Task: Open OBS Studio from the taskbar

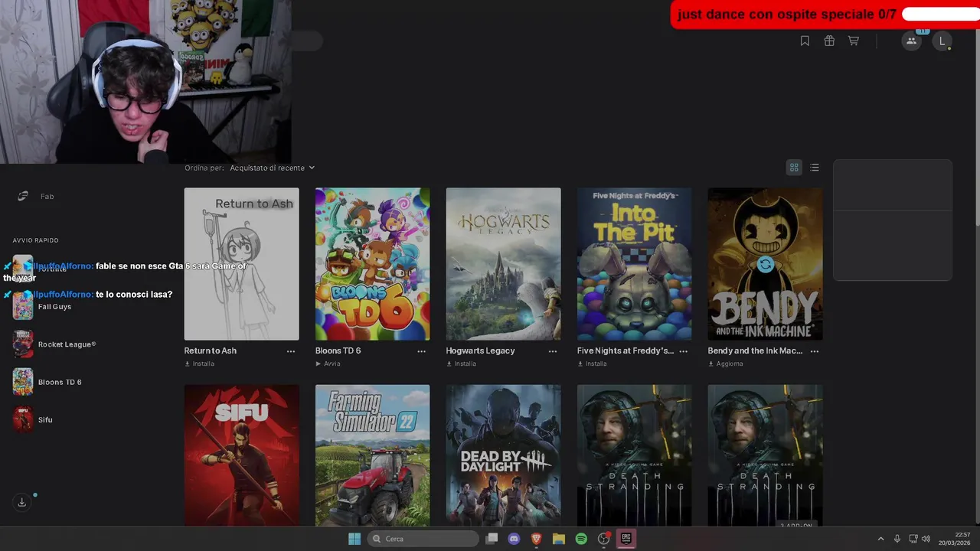Action: (603, 539)
